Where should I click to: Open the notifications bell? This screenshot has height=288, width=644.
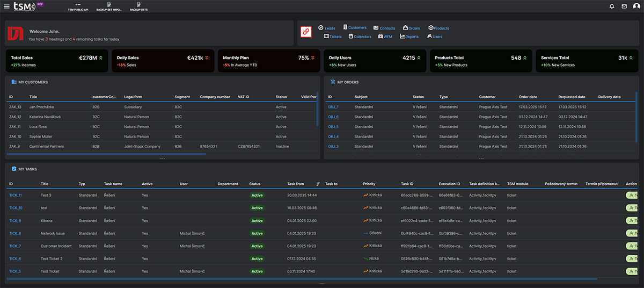tap(612, 6)
